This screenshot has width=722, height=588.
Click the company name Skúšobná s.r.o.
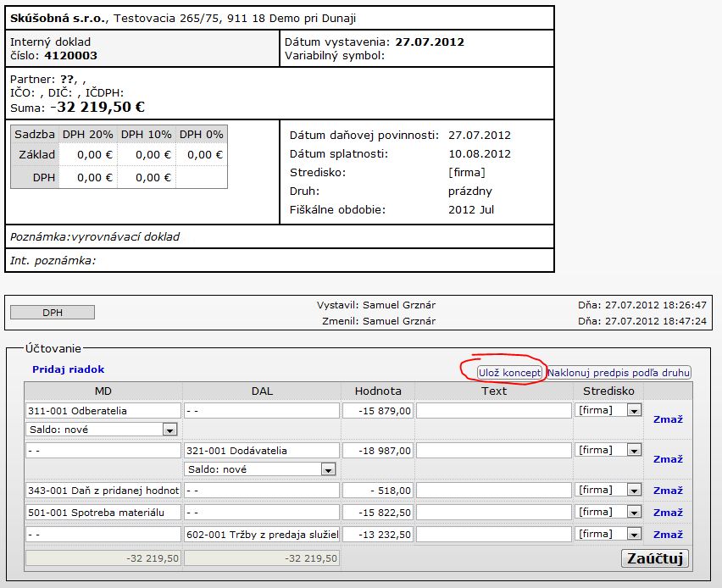point(58,19)
